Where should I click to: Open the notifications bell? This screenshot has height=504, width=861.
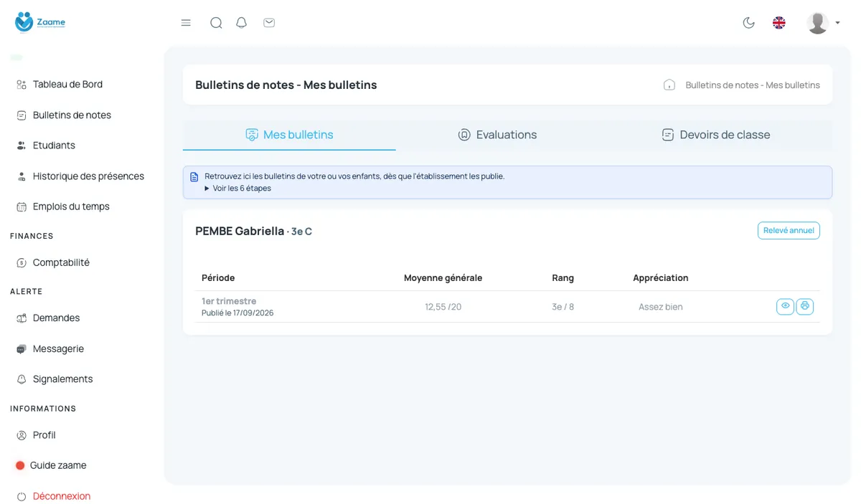[x=242, y=23]
